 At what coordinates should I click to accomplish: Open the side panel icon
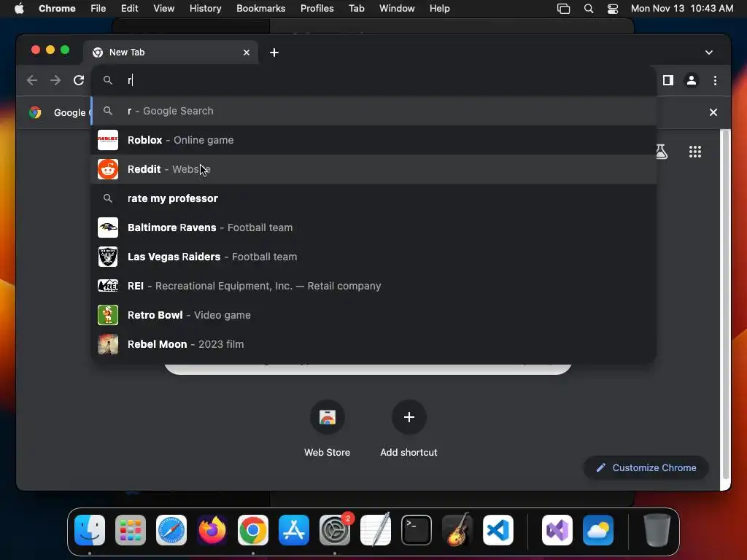668,80
